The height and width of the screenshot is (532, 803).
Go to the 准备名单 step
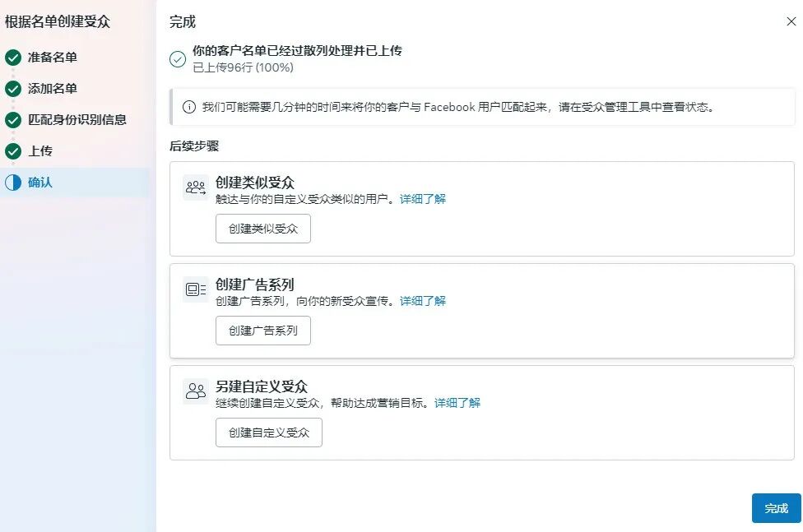coord(53,58)
